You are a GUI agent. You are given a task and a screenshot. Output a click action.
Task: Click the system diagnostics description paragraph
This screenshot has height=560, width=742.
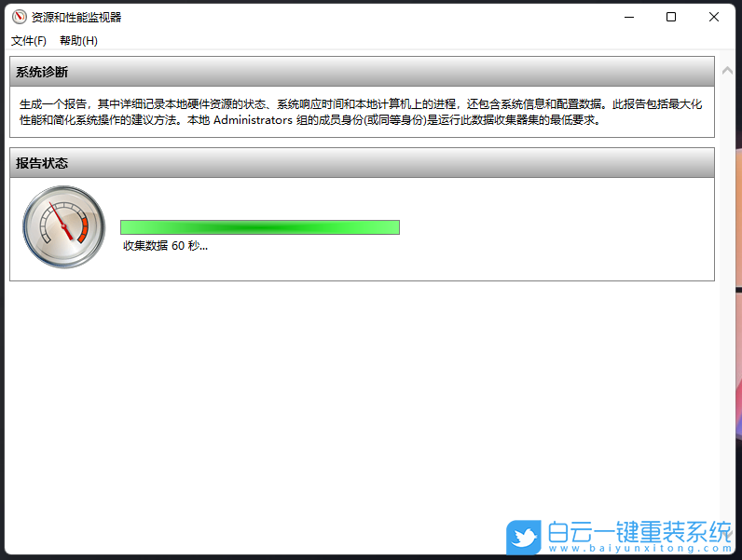(361, 112)
